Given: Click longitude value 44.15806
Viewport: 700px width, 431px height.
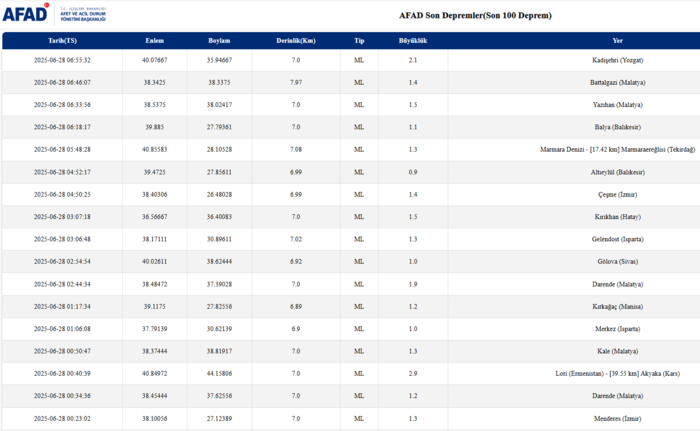Looking at the screenshot, I should point(219,374).
